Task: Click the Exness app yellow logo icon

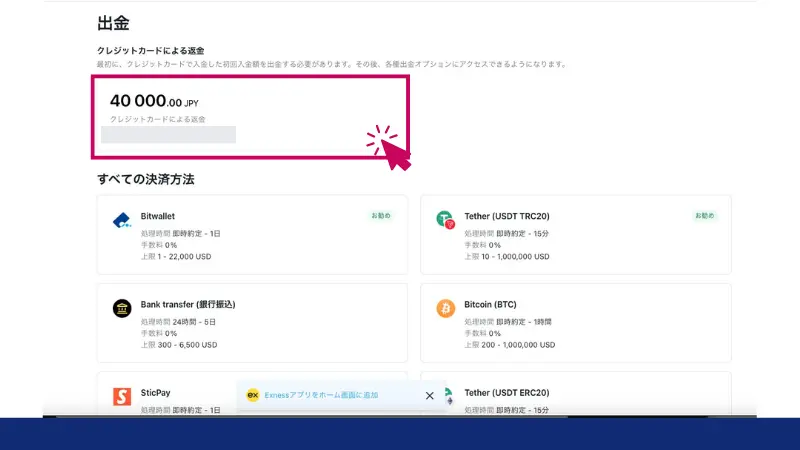Action: coord(253,395)
